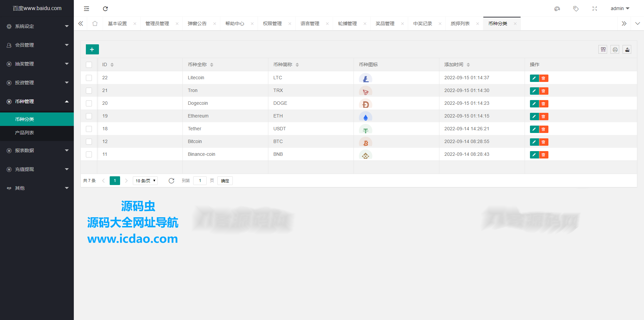Check the box for Tron row

(x=89, y=91)
